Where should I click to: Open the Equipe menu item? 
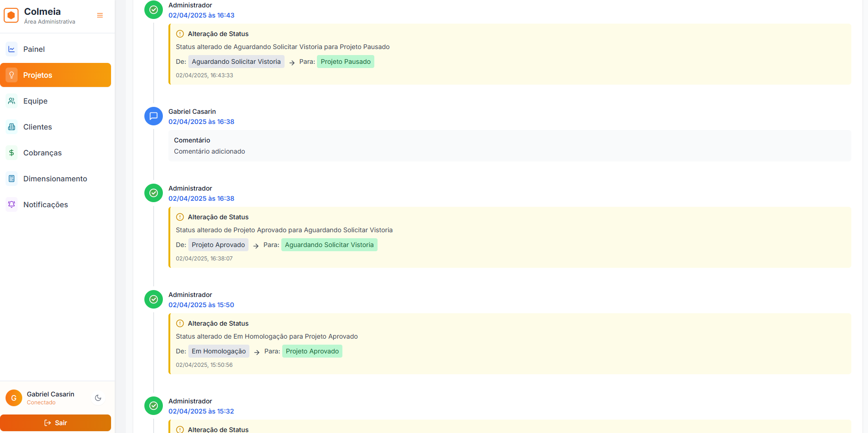pyautogui.click(x=56, y=101)
